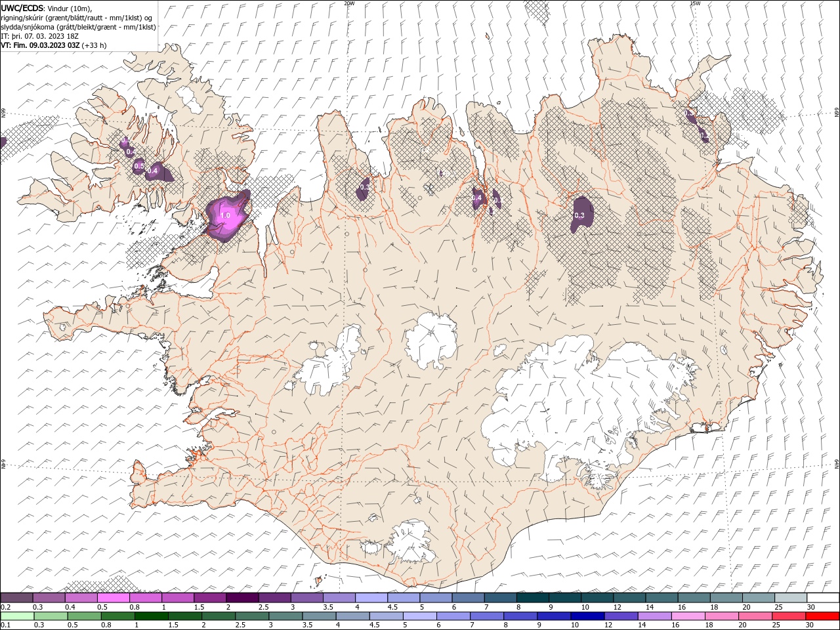
Task: Pick the light grey 25 swatch in upper row
Action: (x=790, y=598)
